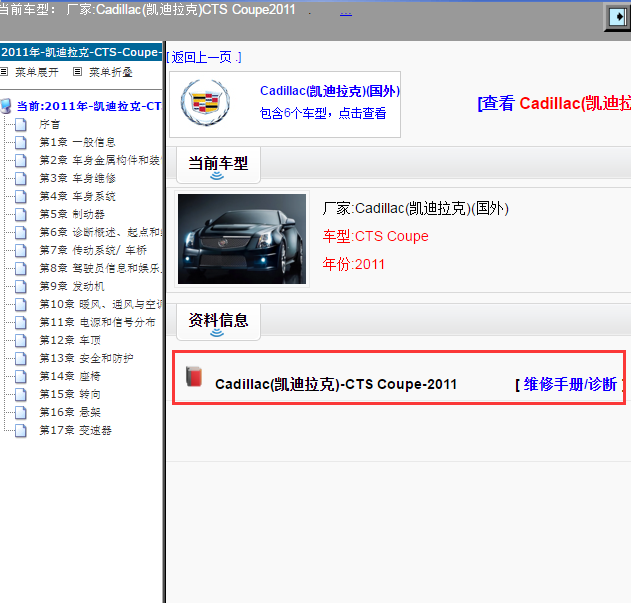This screenshot has width=631, height=603.
Task: Open 第11章 电源和信号分布
Action: point(97,322)
